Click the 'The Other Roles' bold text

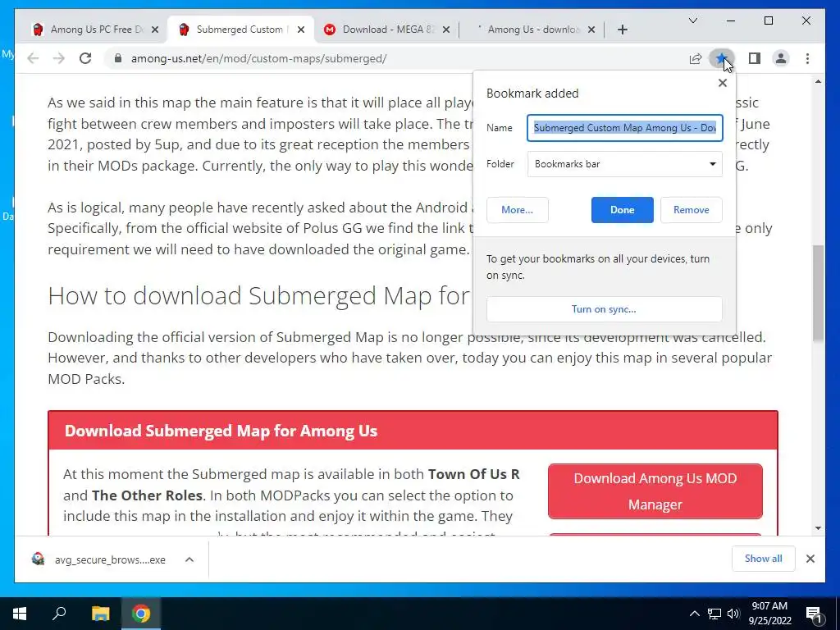click(147, 495)
